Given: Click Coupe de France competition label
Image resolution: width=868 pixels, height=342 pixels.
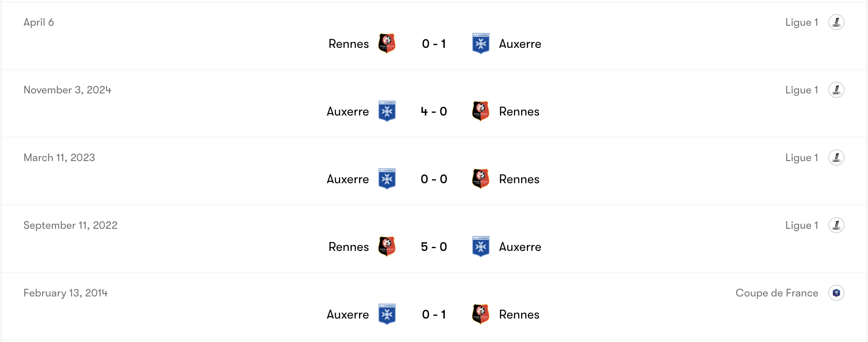Looking at the screenshot, I should [x=776, y=293].
